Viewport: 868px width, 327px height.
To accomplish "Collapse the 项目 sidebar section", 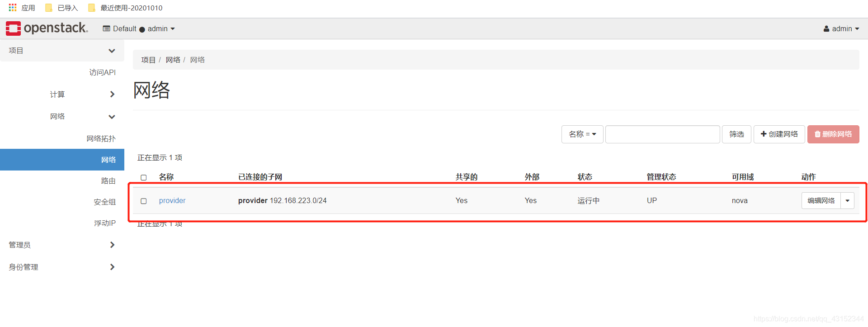I will (62, 51).
